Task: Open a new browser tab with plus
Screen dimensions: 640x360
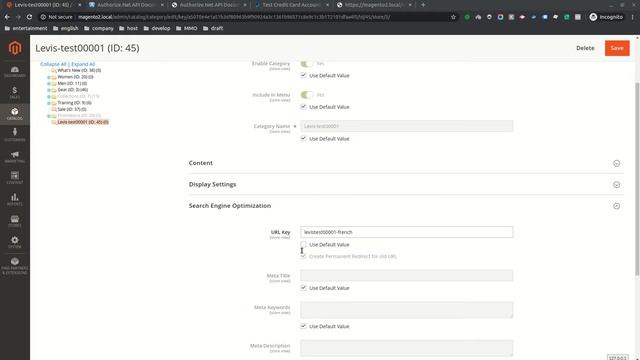Action: pyautogui.click(x=423, y=5)
